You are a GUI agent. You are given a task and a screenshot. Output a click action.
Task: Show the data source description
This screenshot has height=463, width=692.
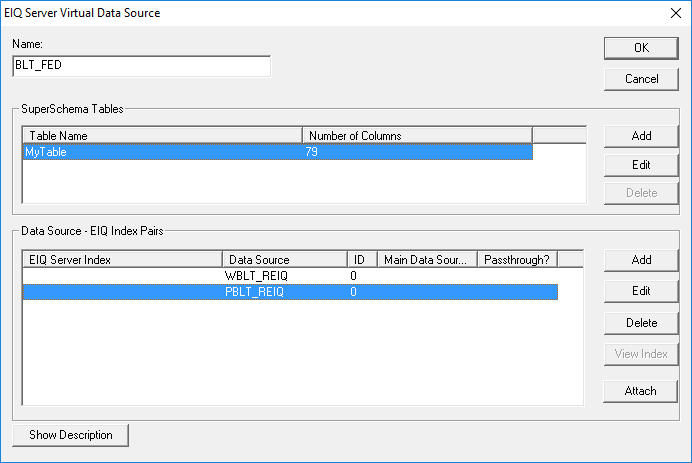tap(71, 435)
